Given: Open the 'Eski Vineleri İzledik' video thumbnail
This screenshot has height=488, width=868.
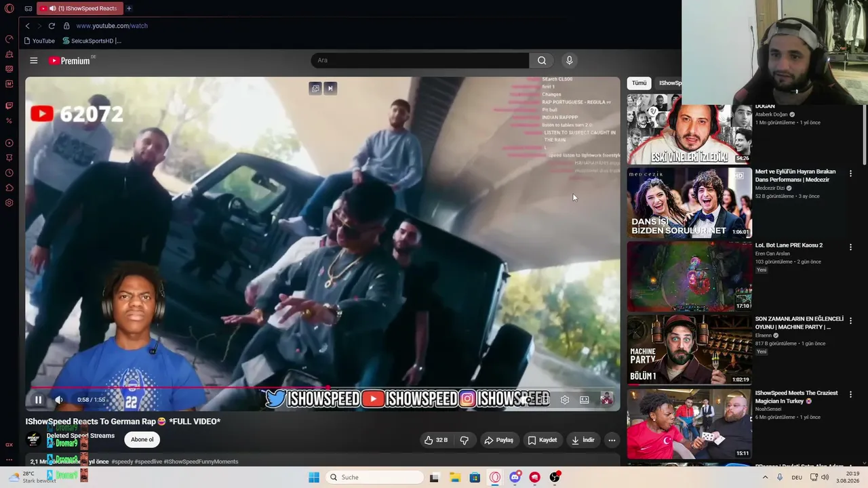Looking at the screenshot, I should point(689,129).
